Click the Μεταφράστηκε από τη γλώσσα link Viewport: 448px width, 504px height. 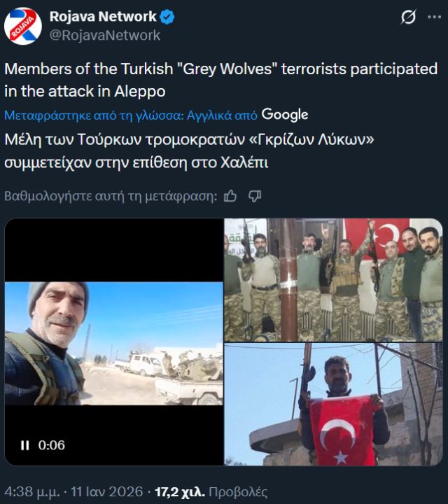pyautogui.click(x=131, y=115)
